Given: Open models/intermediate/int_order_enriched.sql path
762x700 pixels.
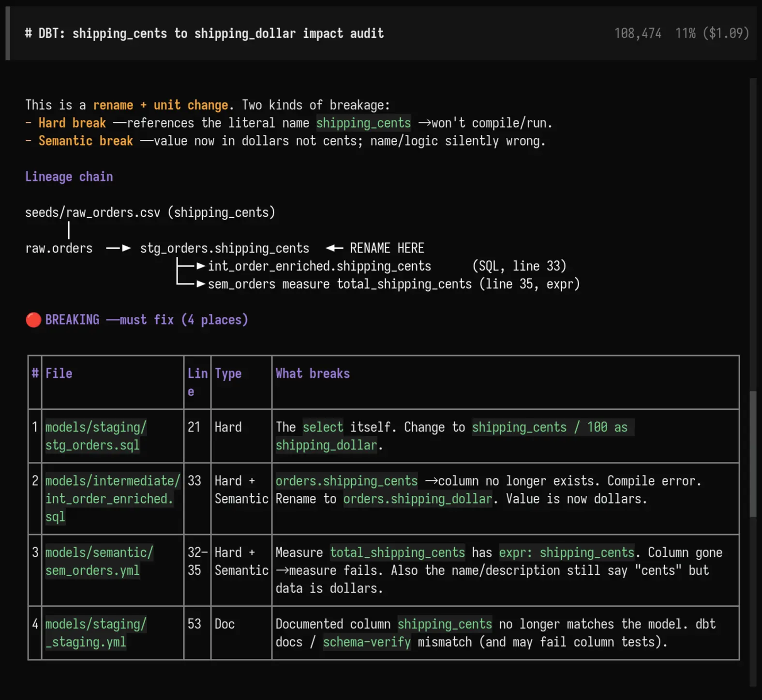Looking at the screenshot, I should (x=112, y=499).
